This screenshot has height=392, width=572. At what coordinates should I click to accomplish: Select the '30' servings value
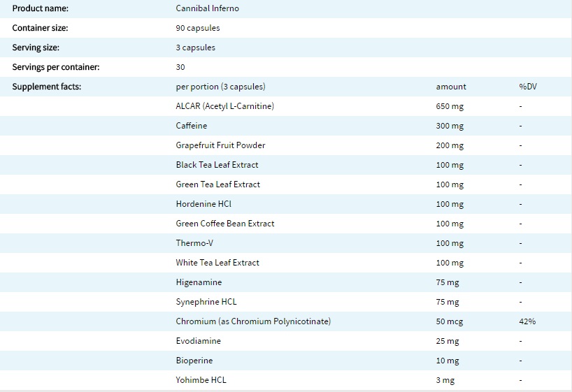pos(180,68)
